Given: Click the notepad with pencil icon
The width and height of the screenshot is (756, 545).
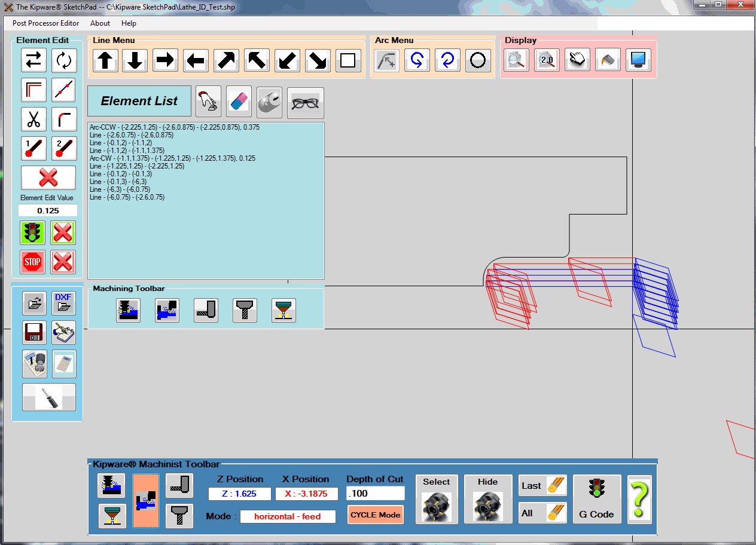Looking at the screenshot, I should point(63,332).
